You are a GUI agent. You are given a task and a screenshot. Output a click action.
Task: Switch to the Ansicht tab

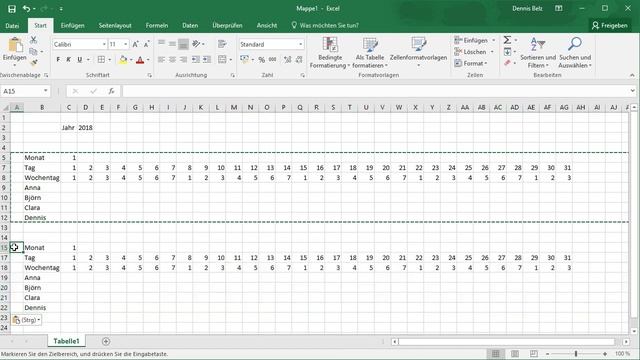click(267, 25)
